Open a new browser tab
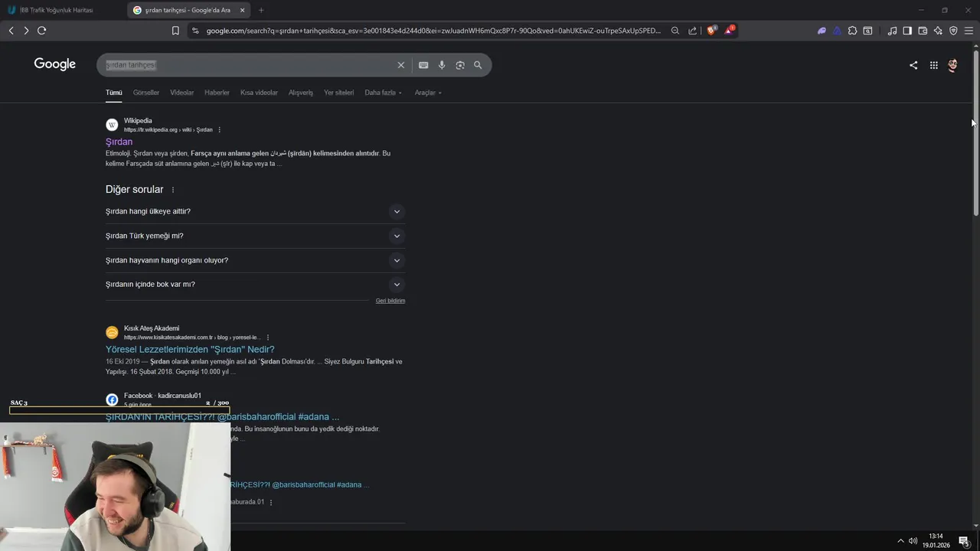Image resolution: width=980 pixels, height=551 pixels. [261, 10]
